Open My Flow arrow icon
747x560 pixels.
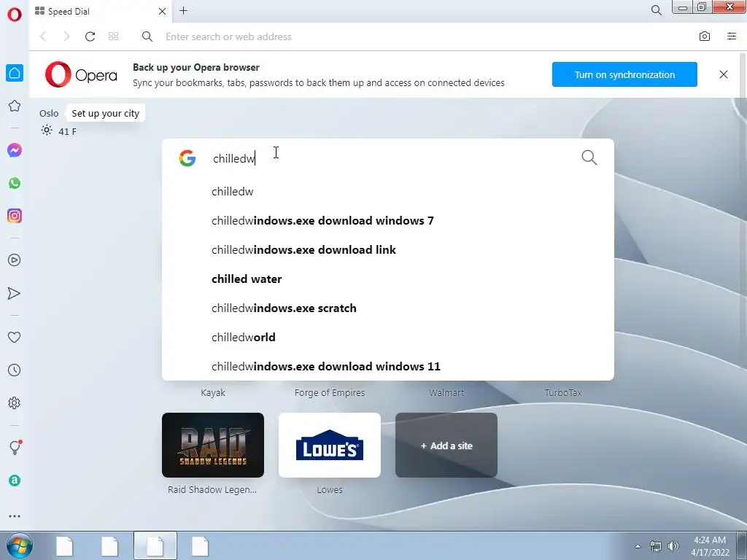15,293
